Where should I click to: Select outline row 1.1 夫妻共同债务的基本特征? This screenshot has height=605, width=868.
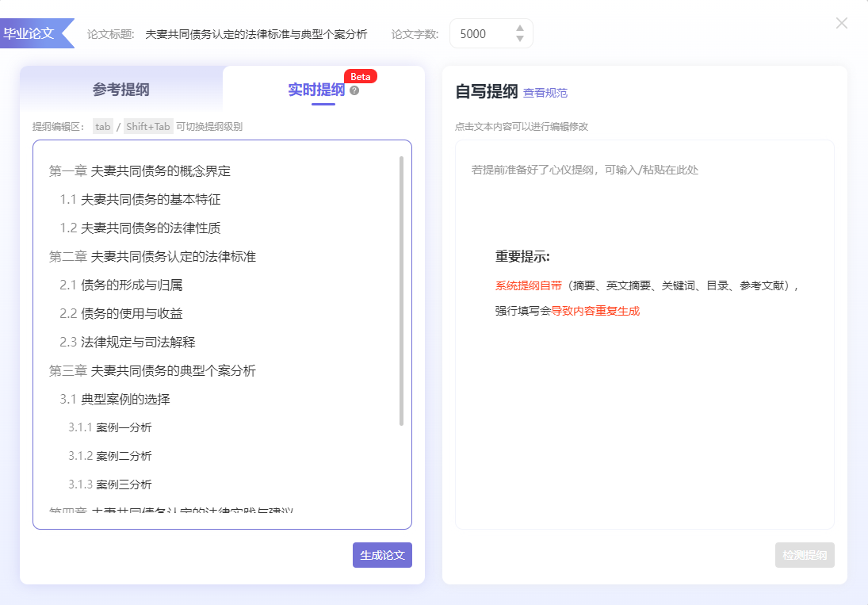(140, 199)
